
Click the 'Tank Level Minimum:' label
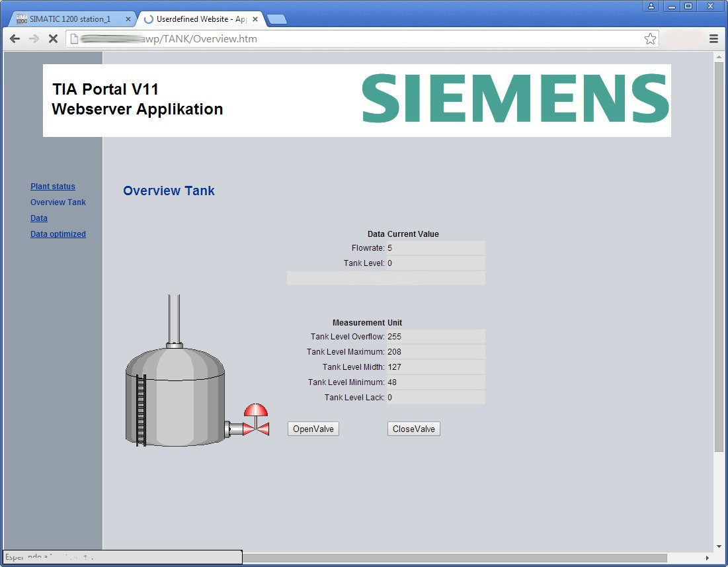346,382
